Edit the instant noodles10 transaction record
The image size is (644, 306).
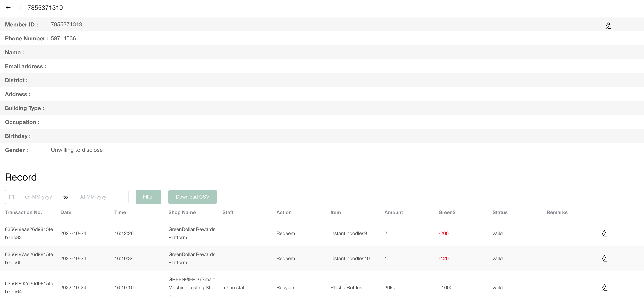pos(604,258)
